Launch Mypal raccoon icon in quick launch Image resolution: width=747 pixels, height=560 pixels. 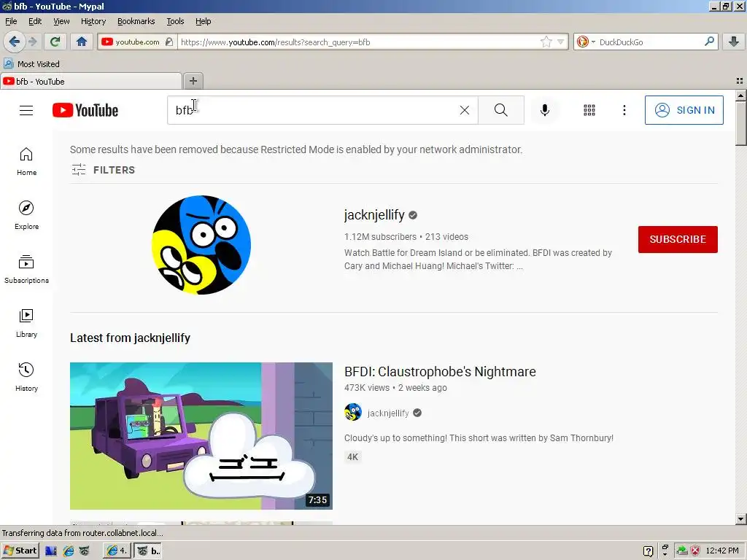pos(85,551)
